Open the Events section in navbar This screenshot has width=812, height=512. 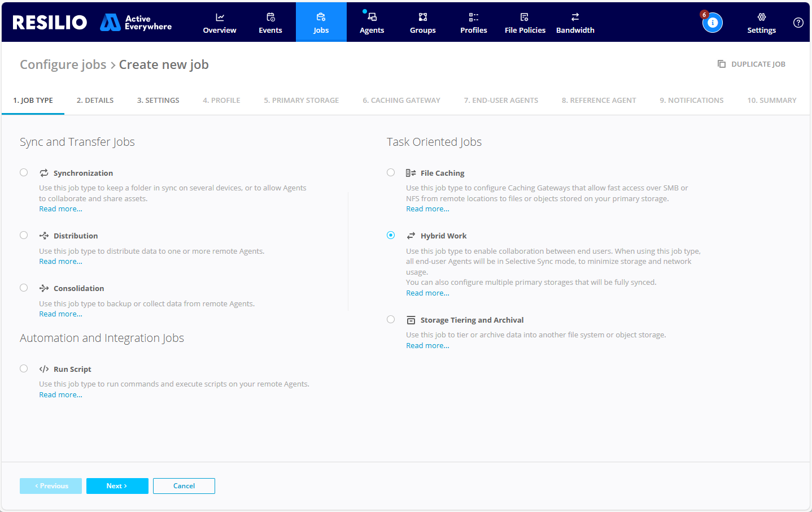pyautogui.click(x=270, y=23)
